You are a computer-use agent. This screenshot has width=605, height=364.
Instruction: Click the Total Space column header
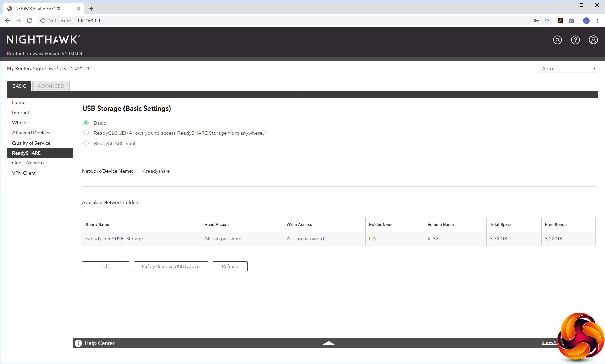[x=514, y=225]
